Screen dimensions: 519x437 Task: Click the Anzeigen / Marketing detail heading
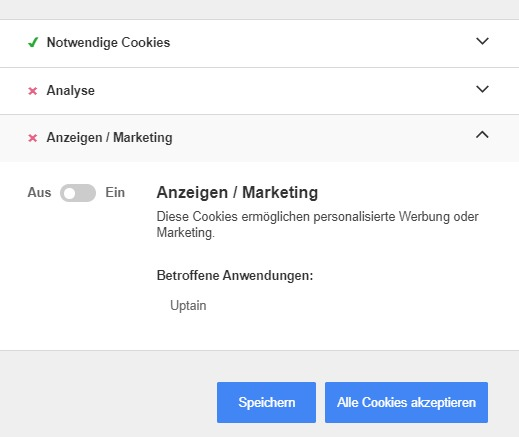(x=237, y=192)
